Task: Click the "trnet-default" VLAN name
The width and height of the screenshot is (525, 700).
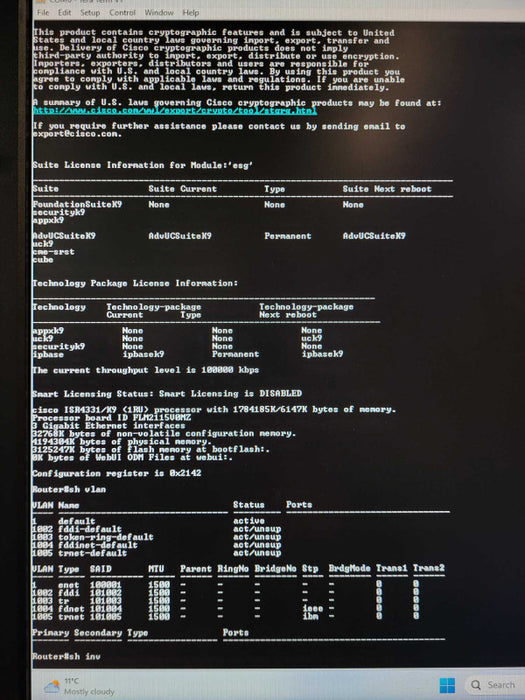Action: click(x=92, y=553)
